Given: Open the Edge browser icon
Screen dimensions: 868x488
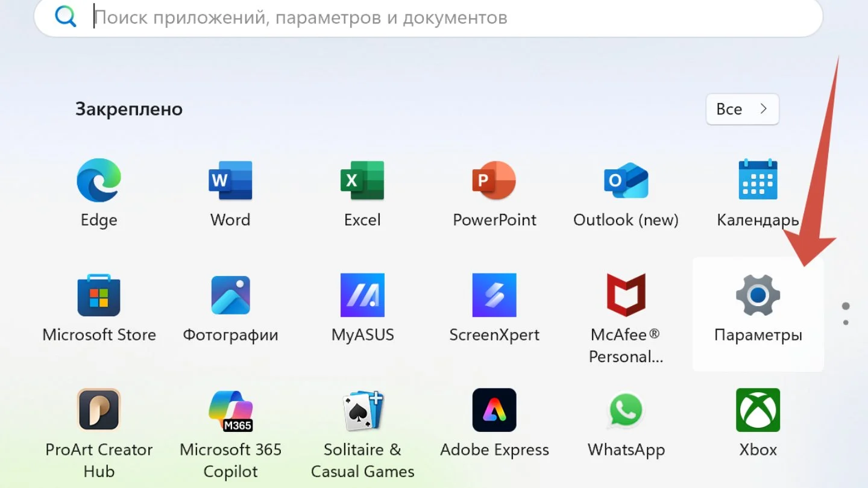Looking at the screenshot, I should point(99,180).
